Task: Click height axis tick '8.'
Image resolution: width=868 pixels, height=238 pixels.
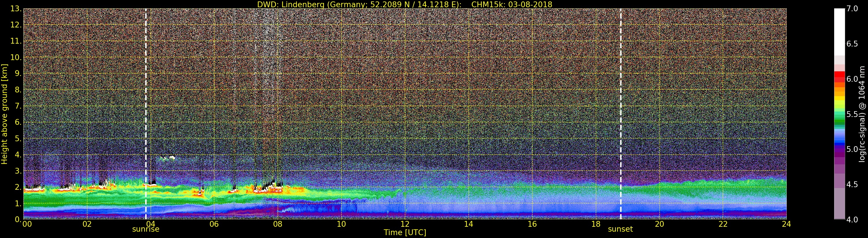Action: (x=18, y=90)
